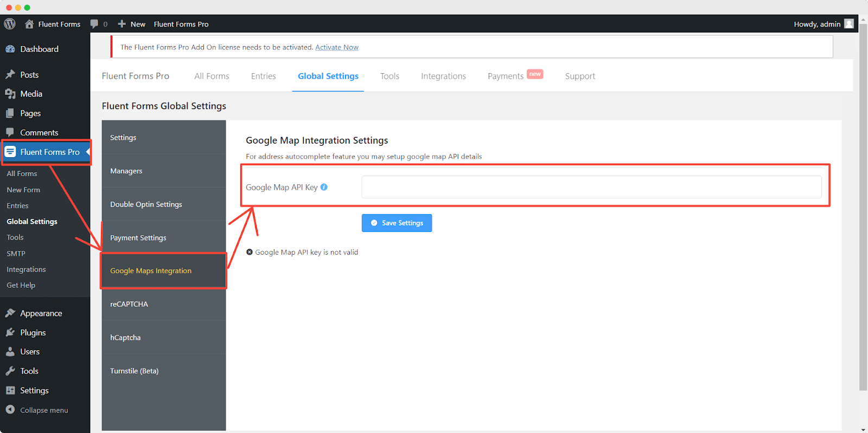The height and width of the screenshot is (433, 868).
Task: Click the Users person icon
Action: pos(10,352)
